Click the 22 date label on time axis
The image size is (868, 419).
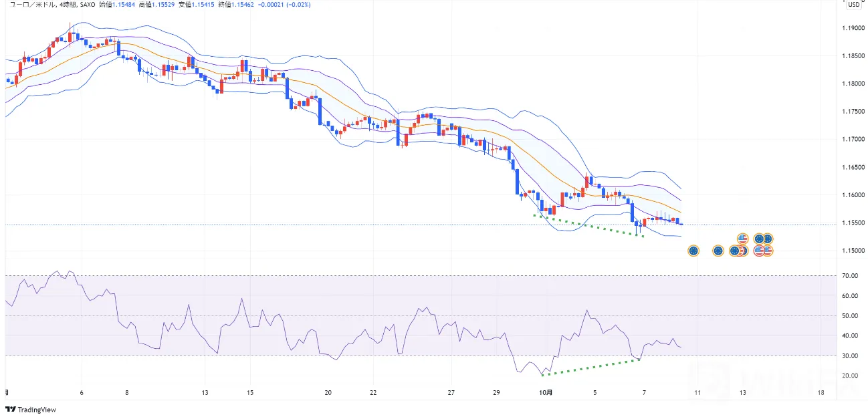(373, 393)
